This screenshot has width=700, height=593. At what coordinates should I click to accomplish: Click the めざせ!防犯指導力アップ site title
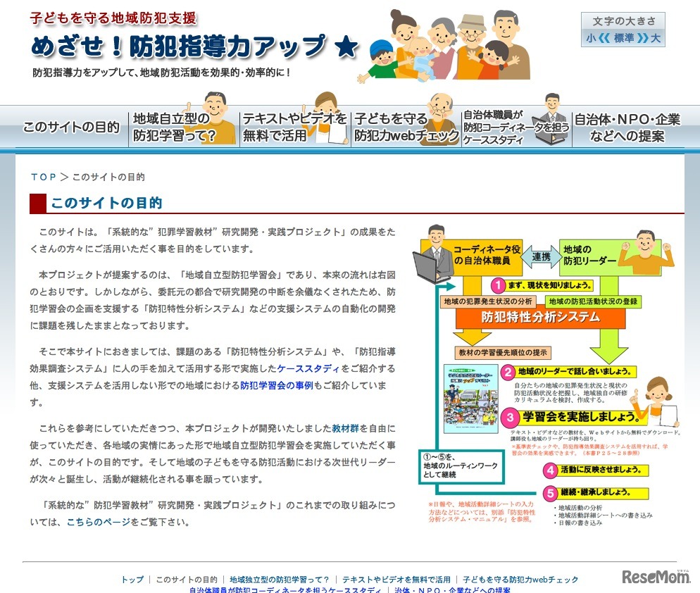[x=179, y=46]
